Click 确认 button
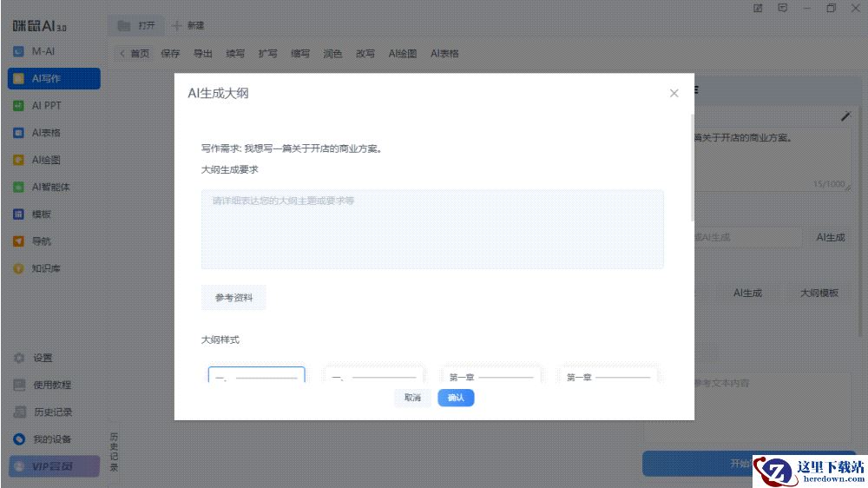The width and height of the screenshot is (868, 488). point(456,398)
